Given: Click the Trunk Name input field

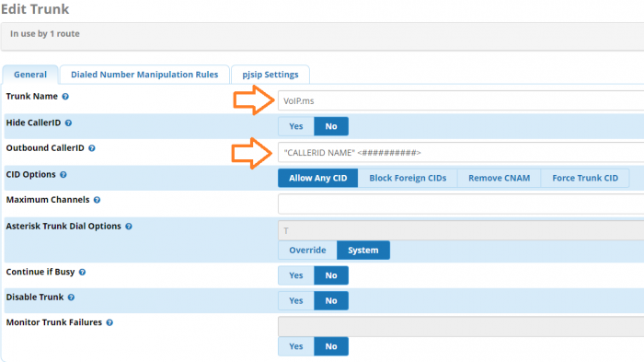Looking at the screenshot, I should tap(461, 100).
